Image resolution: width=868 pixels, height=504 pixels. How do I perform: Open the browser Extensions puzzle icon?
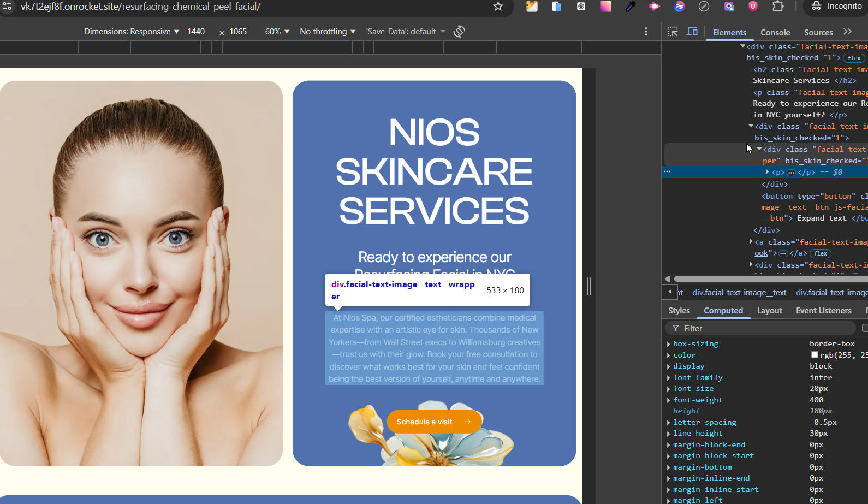(778, 7)
